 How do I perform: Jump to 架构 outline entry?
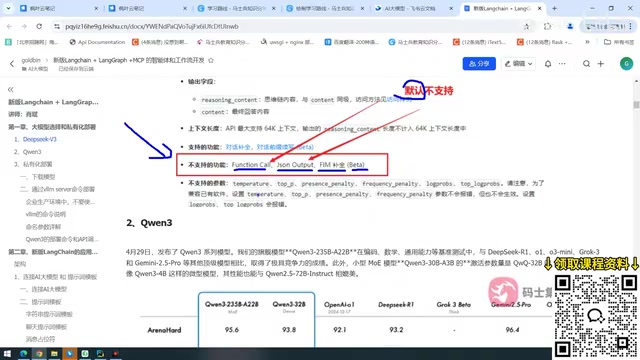pyautogui.click(x=20, y=264)
